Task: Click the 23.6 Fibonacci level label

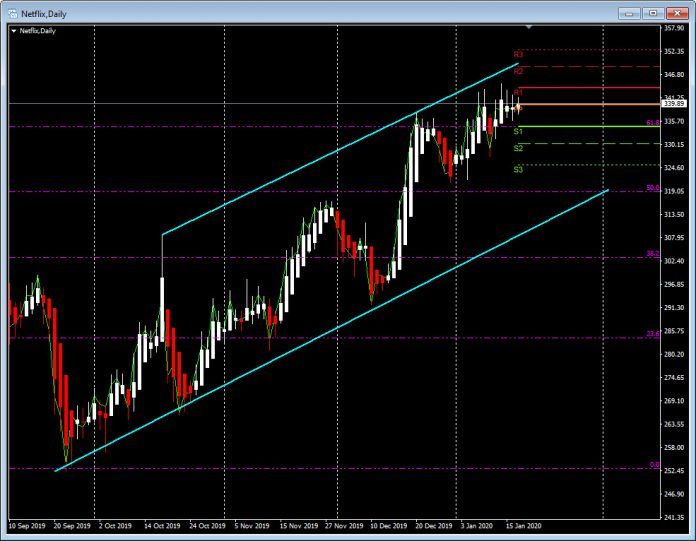Action: tap(652, 334)
